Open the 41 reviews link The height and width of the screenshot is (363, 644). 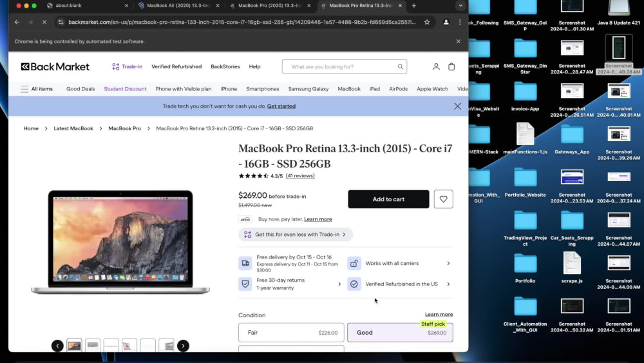[x=300, y=175]
